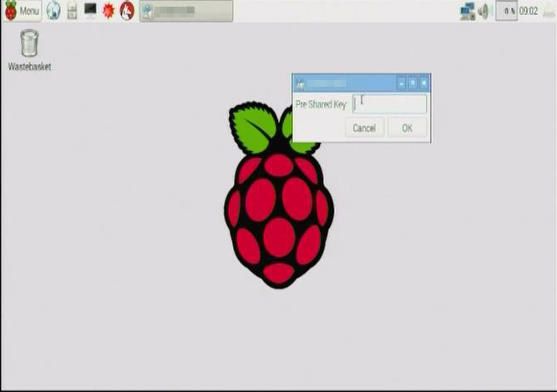Image resolution: width=557 pixels, height=392 pixels.
Task: Select the Wastebasket desktop icon
Action: pos(29,50)
